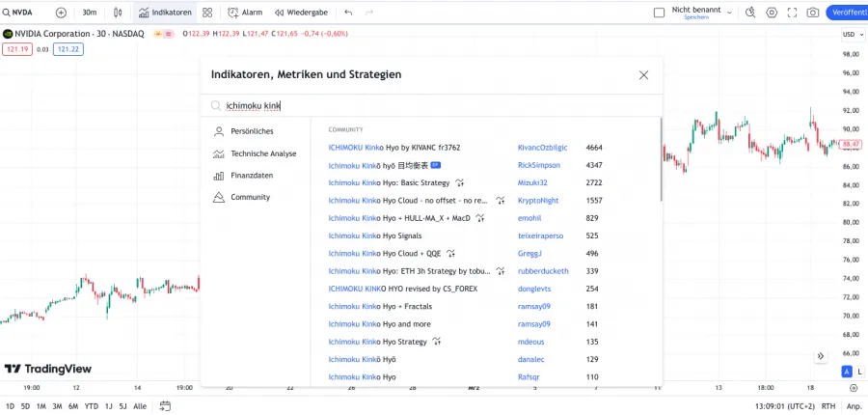Open indicator templates grid icon
Image resolution: width=868 pixels, height=415 pixels.
point(207,13)
